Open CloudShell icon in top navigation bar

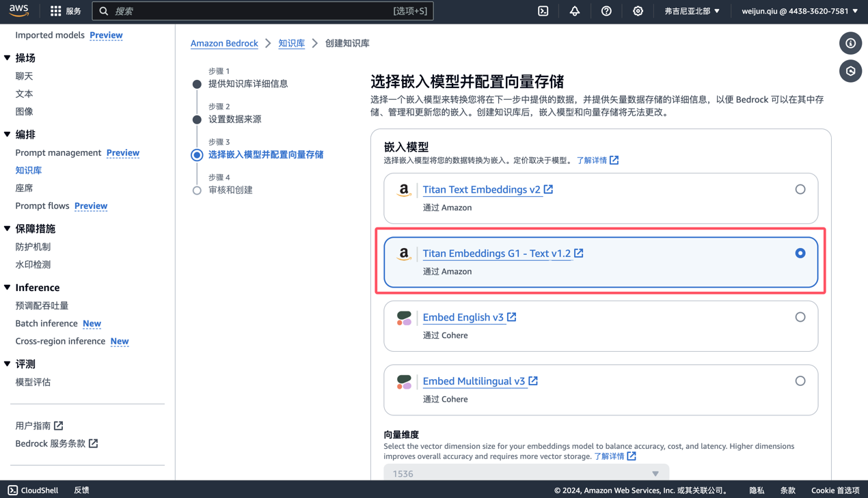click(x=543, y=11)
